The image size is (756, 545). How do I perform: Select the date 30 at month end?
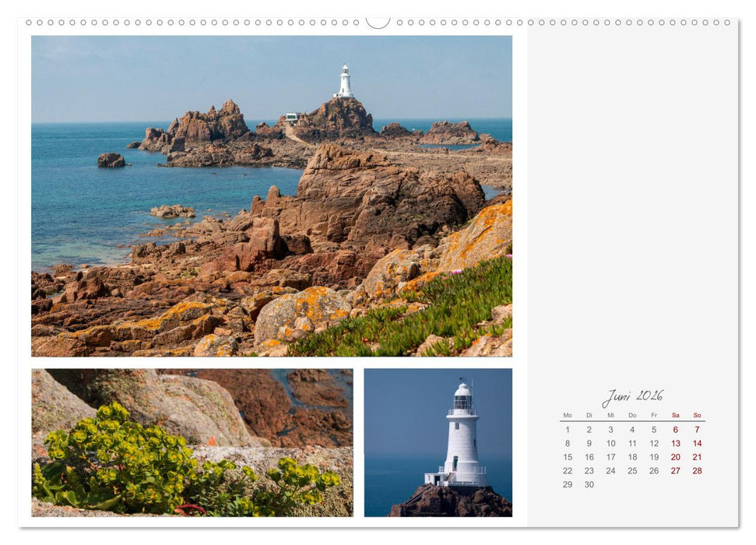(589, 484)
